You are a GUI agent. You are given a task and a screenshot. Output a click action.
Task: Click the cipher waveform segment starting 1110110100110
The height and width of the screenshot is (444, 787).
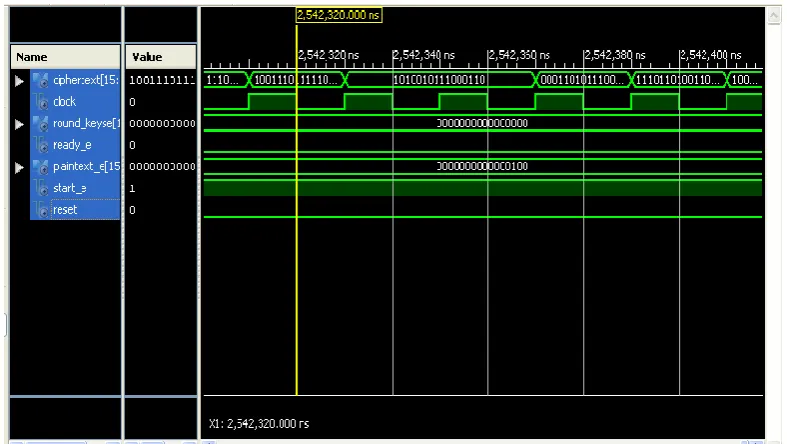coord(678,80)
